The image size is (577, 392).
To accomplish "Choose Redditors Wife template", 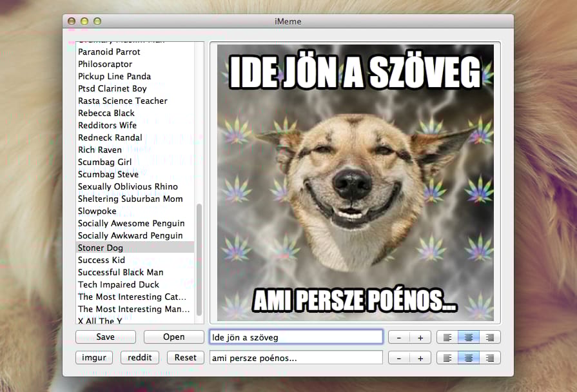I will [135, 125].
